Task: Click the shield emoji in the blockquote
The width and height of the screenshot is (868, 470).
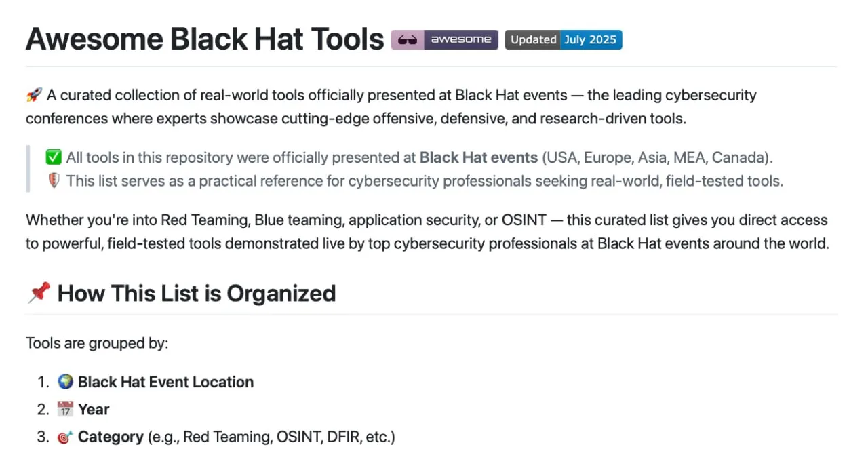Action: [x=54, y=181]
